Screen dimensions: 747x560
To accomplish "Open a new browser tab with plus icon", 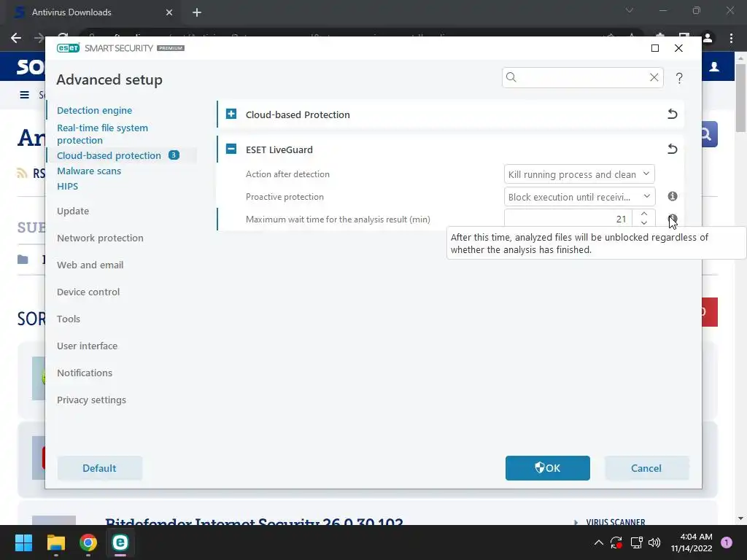I will (197, 12).
